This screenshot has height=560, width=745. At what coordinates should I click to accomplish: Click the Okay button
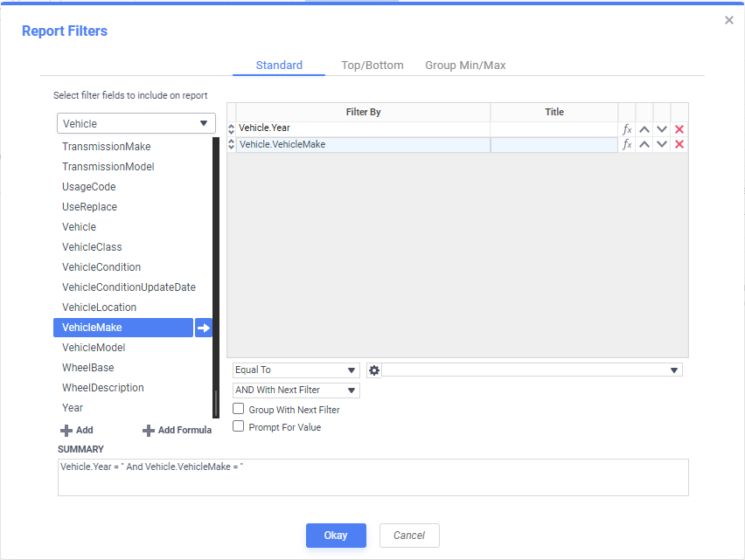(336, 536)
